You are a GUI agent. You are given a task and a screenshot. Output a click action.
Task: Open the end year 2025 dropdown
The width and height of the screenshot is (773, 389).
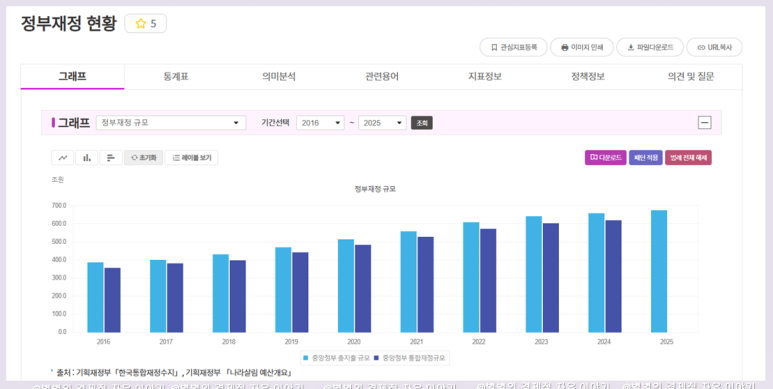tap(383, 123)
